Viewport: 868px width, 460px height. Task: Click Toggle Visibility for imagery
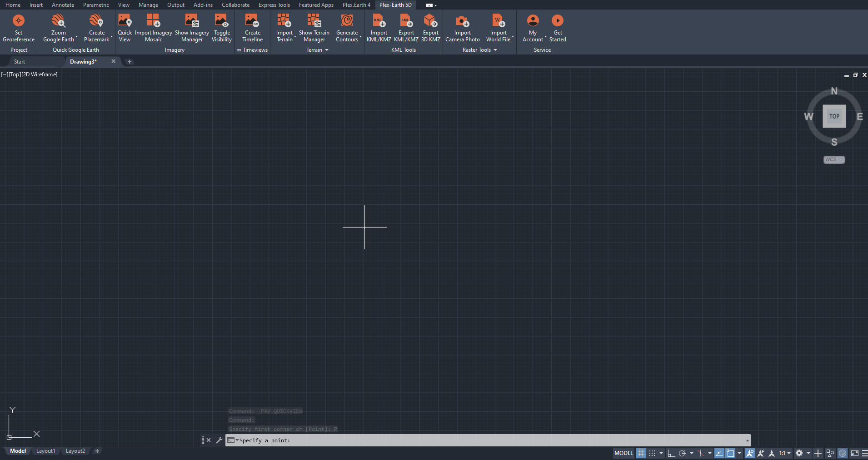pyautogui.click(x=222, y=28)
